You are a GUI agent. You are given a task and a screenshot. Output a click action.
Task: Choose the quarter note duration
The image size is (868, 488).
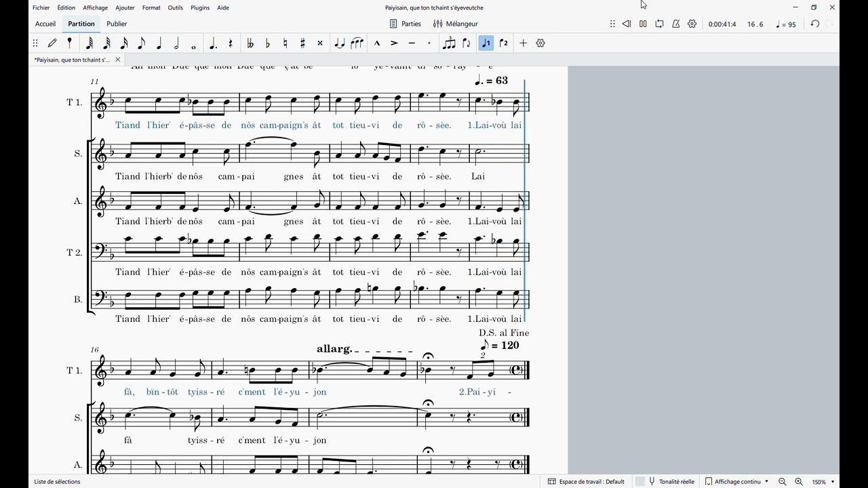159,43
